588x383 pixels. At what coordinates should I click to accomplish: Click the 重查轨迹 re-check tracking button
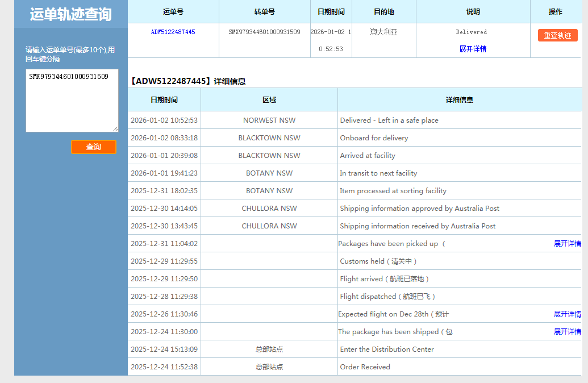click(x=557, y=35)
